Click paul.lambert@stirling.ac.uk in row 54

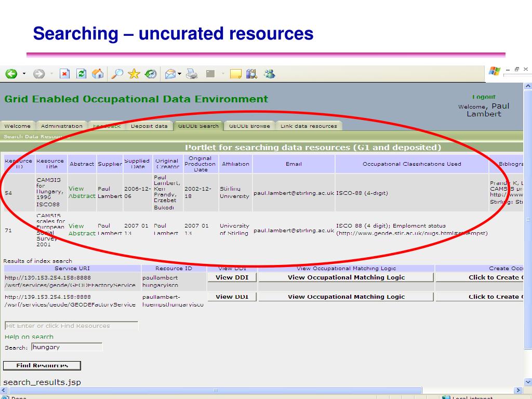tap(294, 193)
